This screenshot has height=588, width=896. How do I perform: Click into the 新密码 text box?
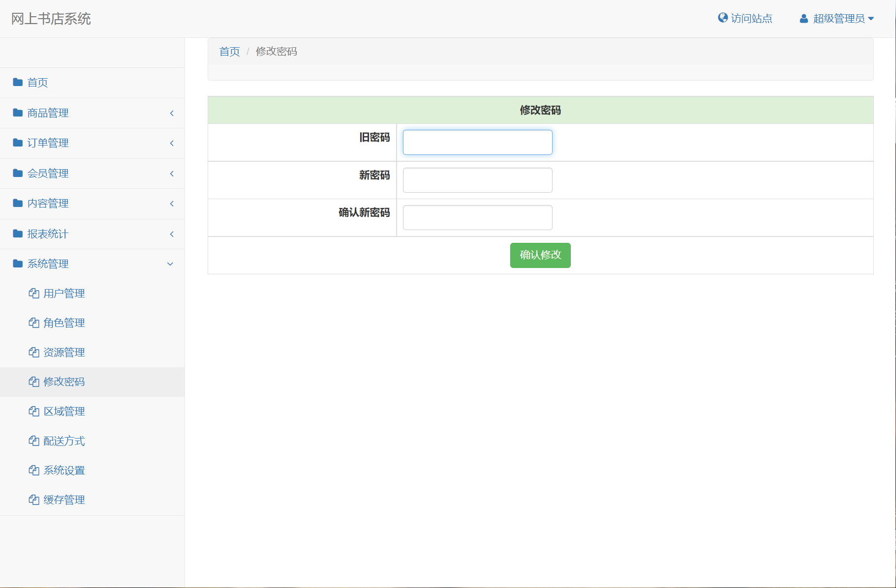pos(477,180)
